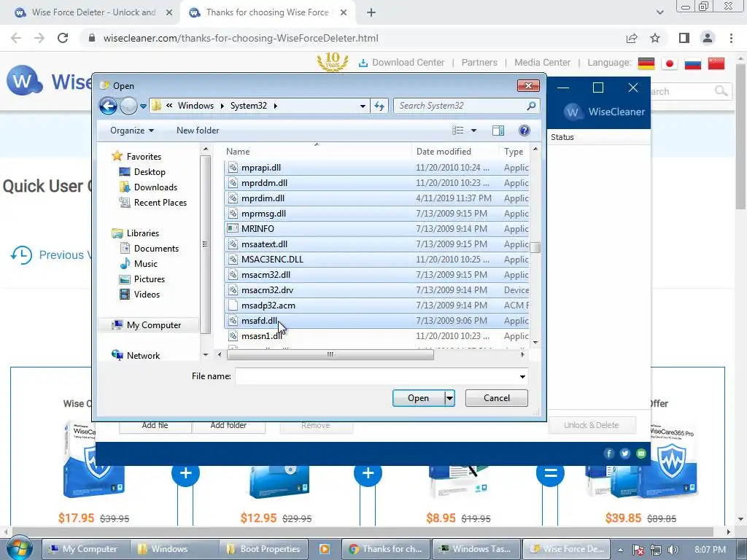The height and width of the screenshot is (560, 747).
Task: Switch language to Japanese flag
Action: click(x=670, y=63)
